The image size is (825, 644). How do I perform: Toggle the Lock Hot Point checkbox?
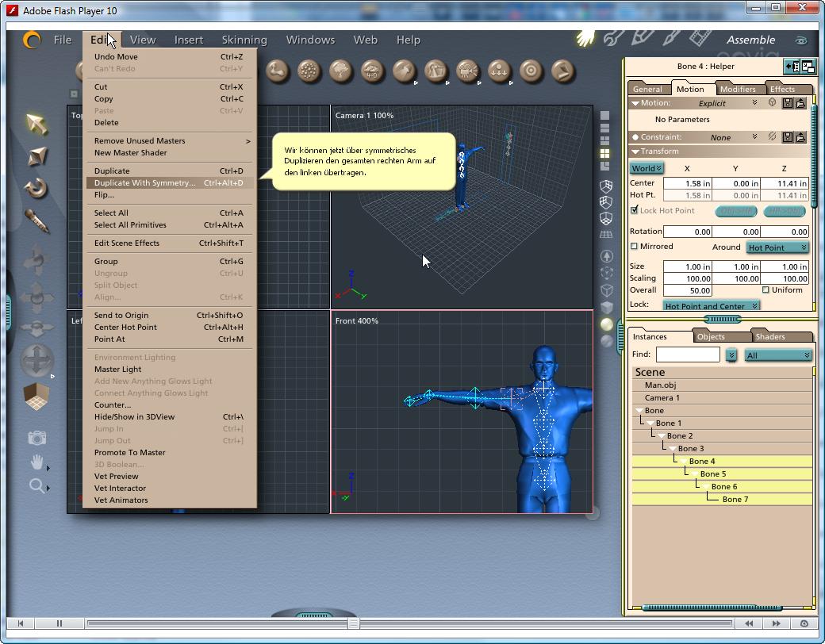click(x=634, y=210)
